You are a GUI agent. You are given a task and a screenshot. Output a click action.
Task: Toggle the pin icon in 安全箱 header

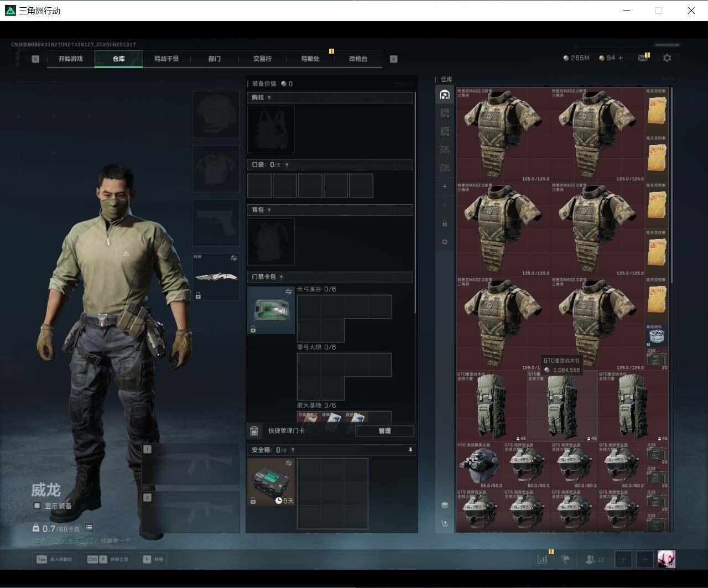coord(410,450)
